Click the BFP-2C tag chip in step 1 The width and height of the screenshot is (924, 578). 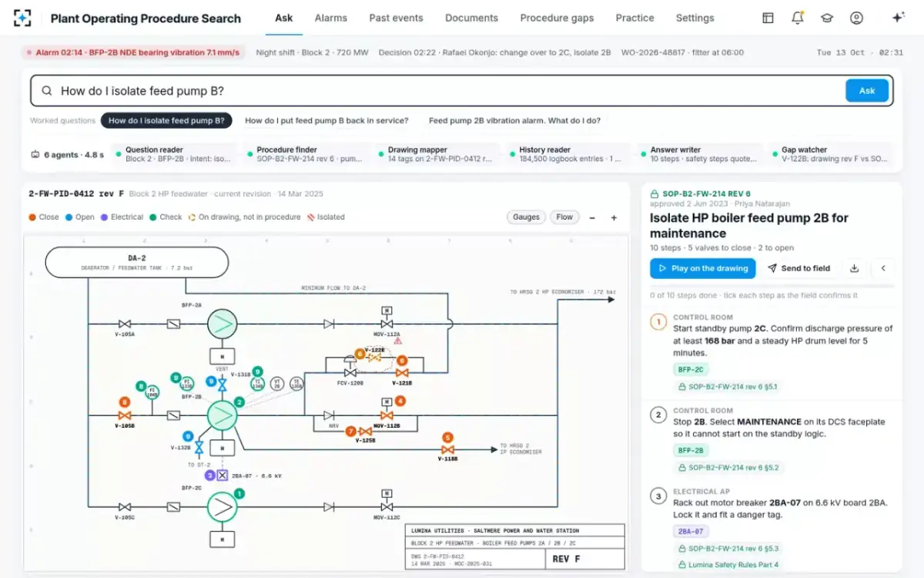point(691,370)
